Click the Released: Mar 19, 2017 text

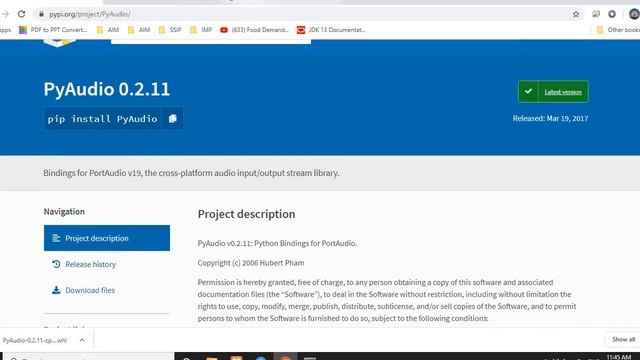(550, 118)
